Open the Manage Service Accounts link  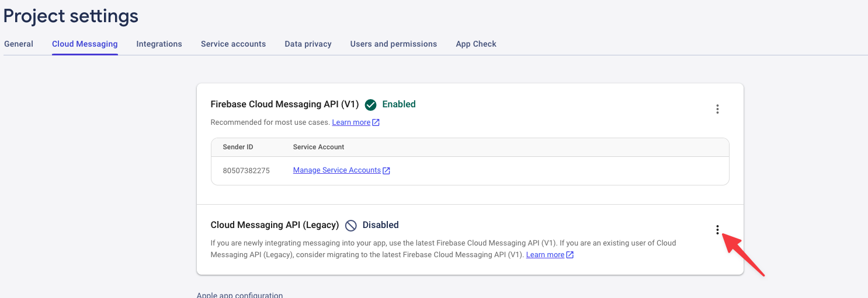coord(337,170)
